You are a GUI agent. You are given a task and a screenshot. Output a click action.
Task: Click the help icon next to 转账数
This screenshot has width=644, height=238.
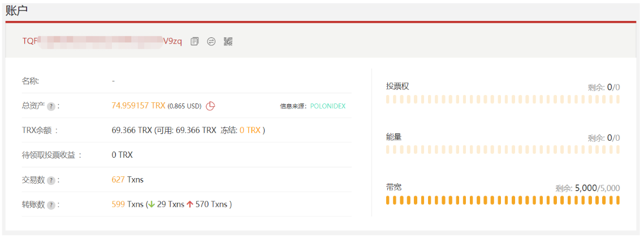point(51,205)
